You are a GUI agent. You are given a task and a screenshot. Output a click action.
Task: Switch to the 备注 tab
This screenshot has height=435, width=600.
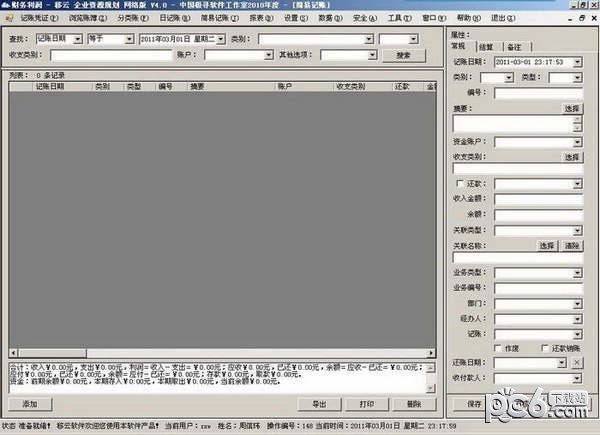point(513,47)
